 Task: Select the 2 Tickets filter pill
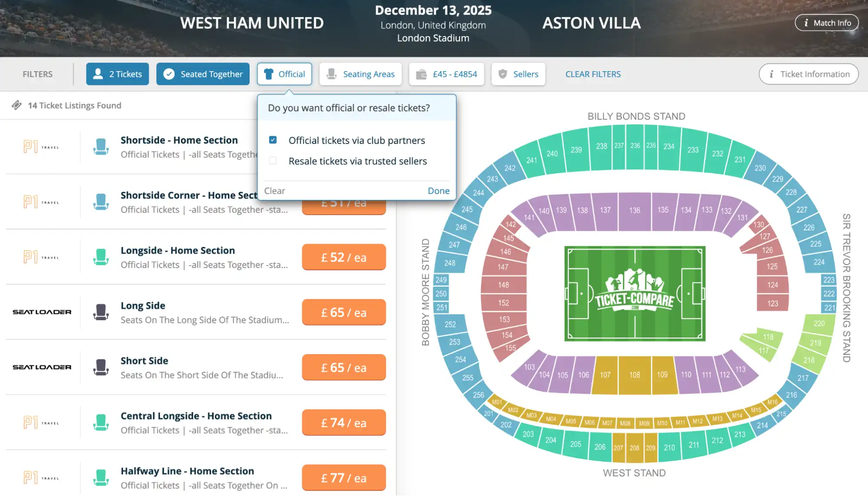(117, 74)
